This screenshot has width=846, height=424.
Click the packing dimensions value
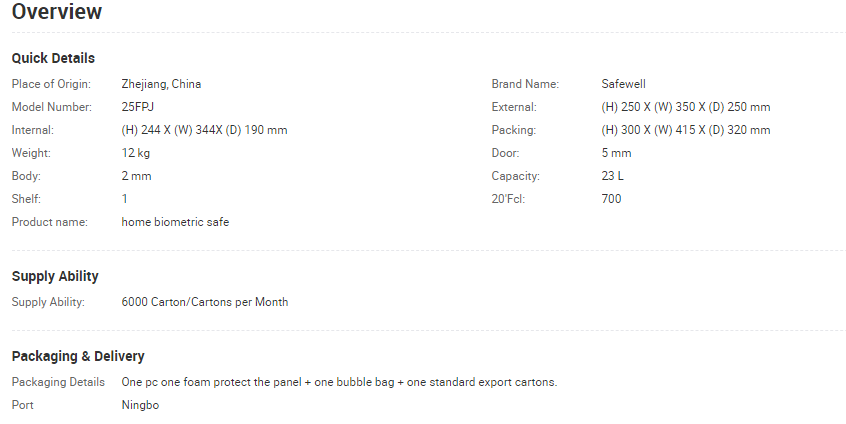point(686,130)
